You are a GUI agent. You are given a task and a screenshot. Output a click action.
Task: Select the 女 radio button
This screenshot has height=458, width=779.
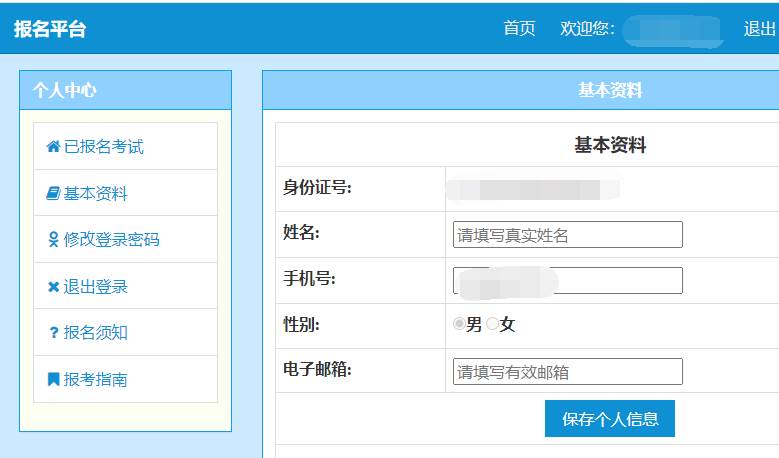tap(492, 324)
